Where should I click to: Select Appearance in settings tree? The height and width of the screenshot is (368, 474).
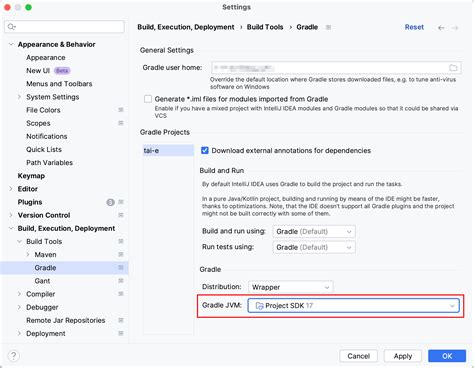tap(46, 57)
